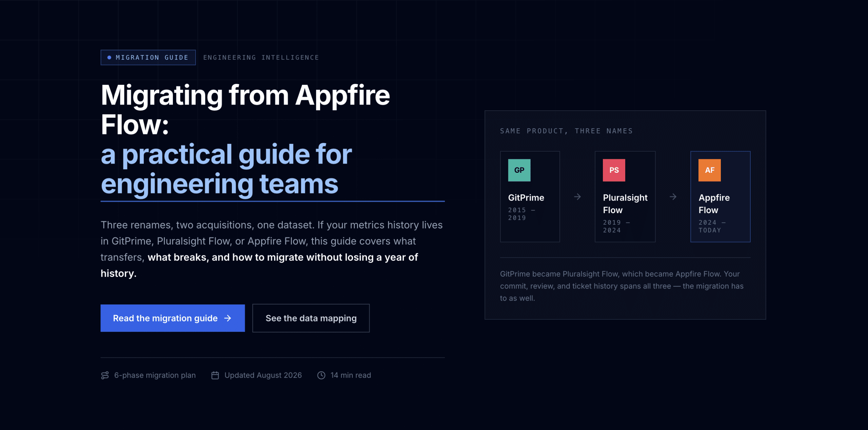868x430 pixels.
Task: Click the 'GitPrime became Pluralsight Flow' caption
Action: pyautogui.click(x=622, y=286)
